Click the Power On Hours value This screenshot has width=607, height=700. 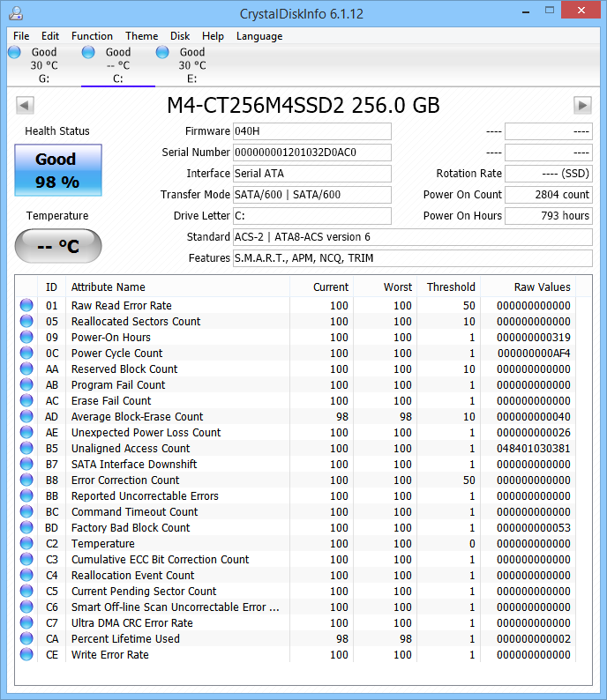point(549,216)
